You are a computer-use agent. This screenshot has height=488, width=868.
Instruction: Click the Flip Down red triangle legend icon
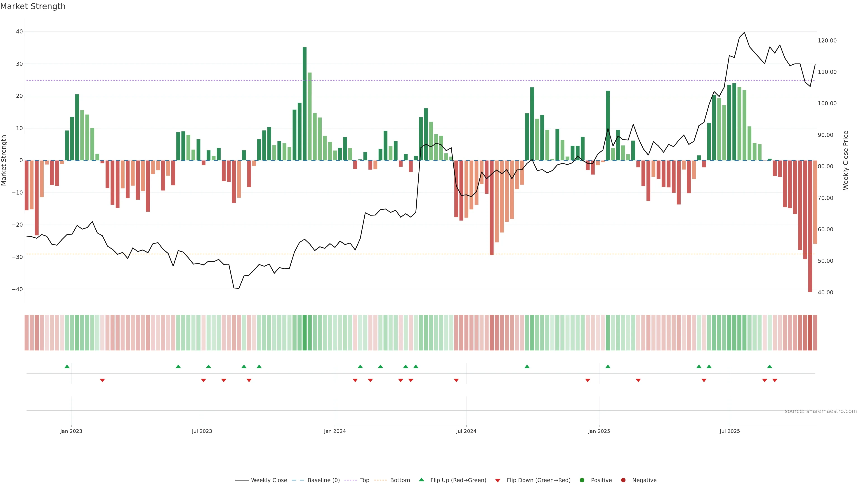498,481
